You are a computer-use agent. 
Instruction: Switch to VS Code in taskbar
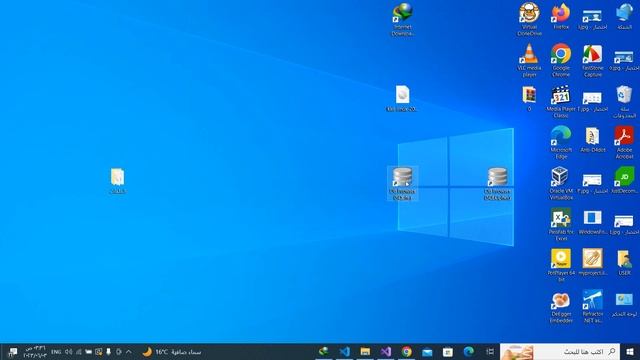click(344, 351)
